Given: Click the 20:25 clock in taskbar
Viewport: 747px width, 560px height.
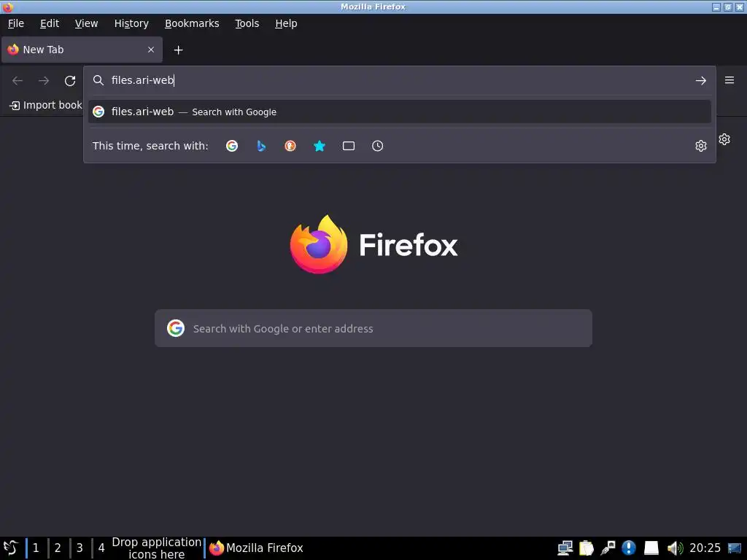Looking at the screenshot, I should [x=705, y=548].
